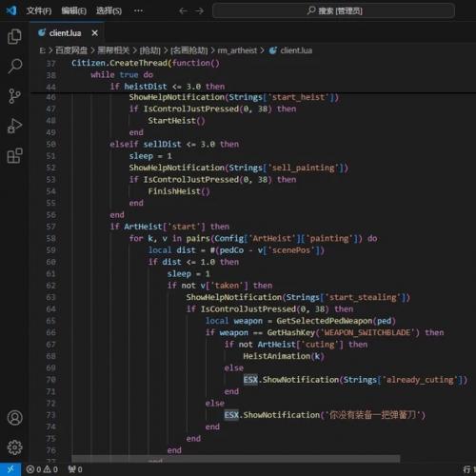Close the client.lua tab
476x476 pixels.
94,33
